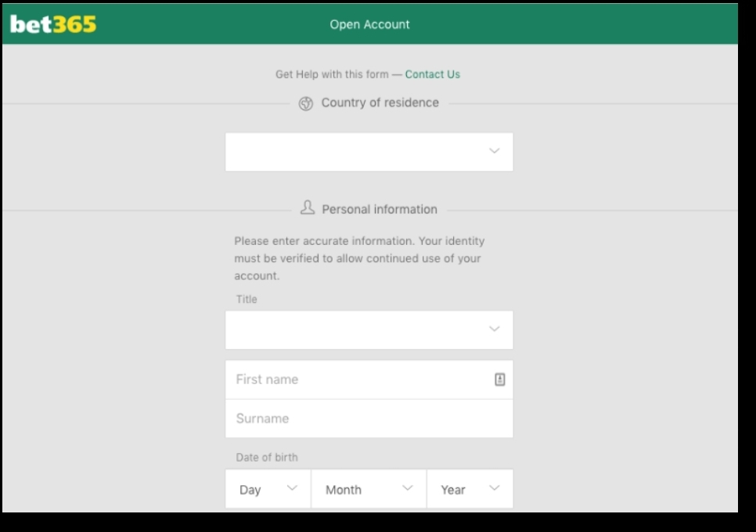This screenshot has width=756, height=532.
Task: Click the Country of residence section heading
Action: [x=380, y=102]
